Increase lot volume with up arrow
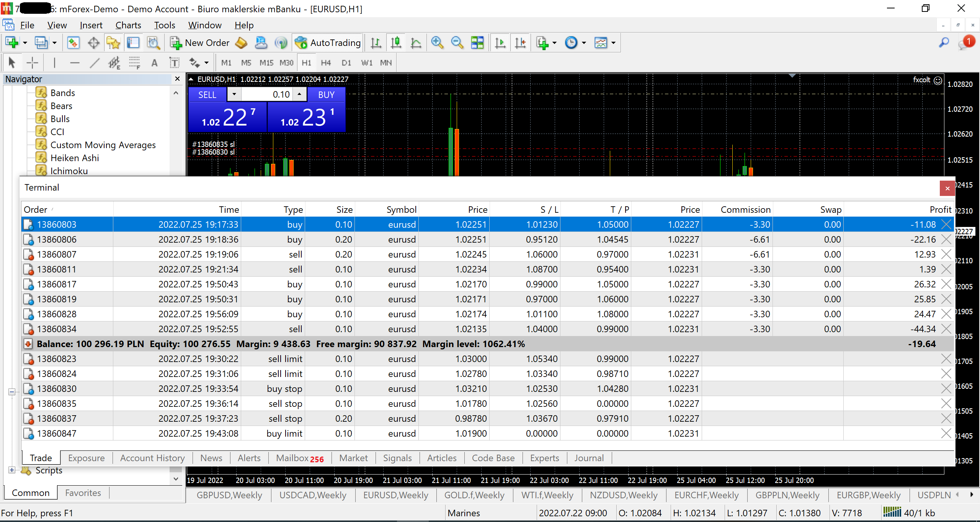 [300, 94]
